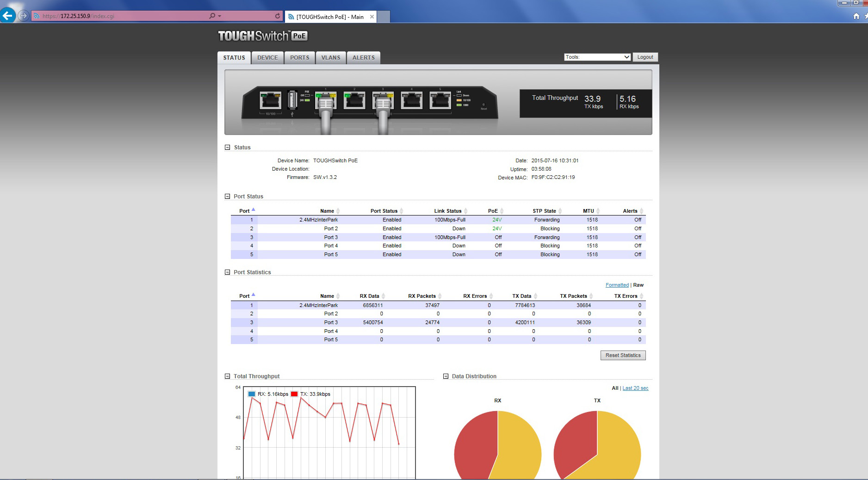Click the Reset Statistics button
The image size is (868, 480).
(x=623, y=355)
